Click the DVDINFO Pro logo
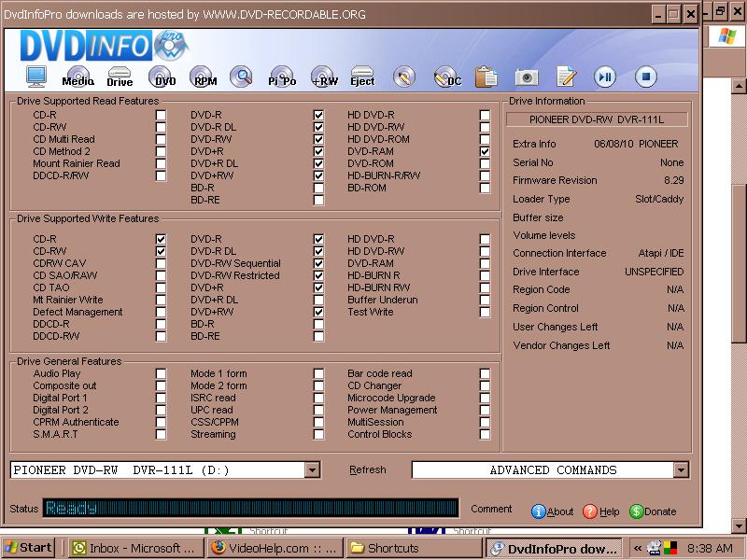 [104, 46]
